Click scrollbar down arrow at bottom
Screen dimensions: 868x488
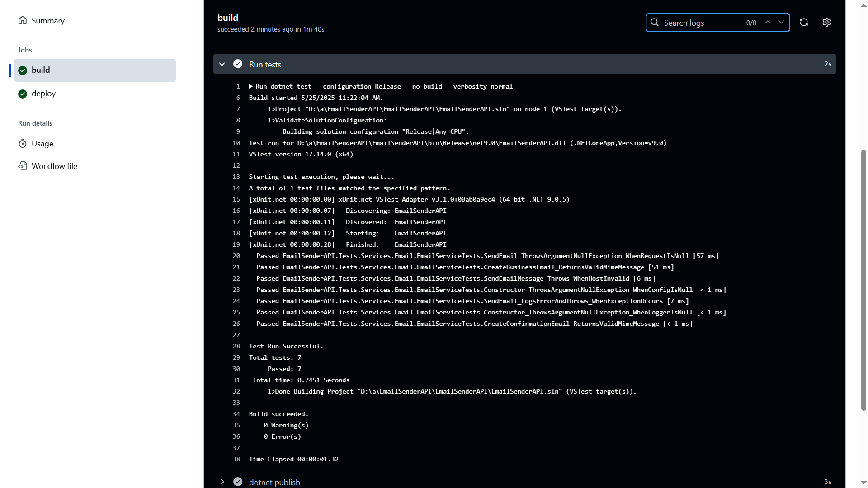(863, 483)
